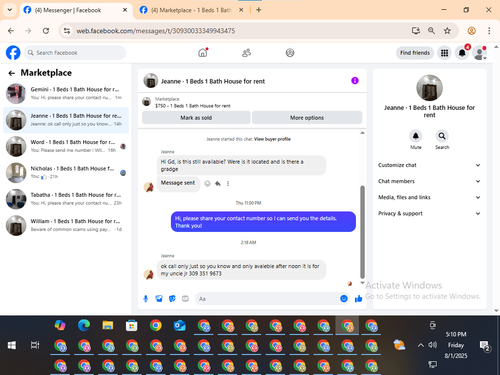
Task: View site information icon in address bar
Action: tap(67, 31)
